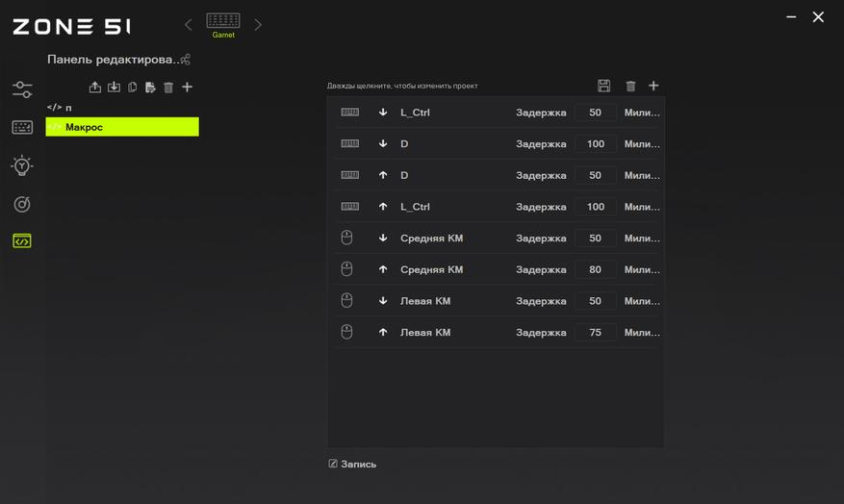Click the Панель редактирова.. title
Screen dimensions: 844x504
pos(113,60)
